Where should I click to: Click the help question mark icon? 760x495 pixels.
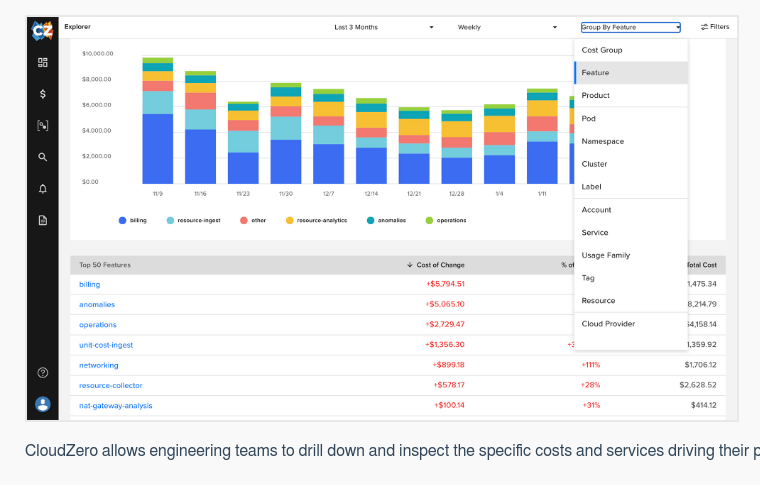[x=43, y=372]
